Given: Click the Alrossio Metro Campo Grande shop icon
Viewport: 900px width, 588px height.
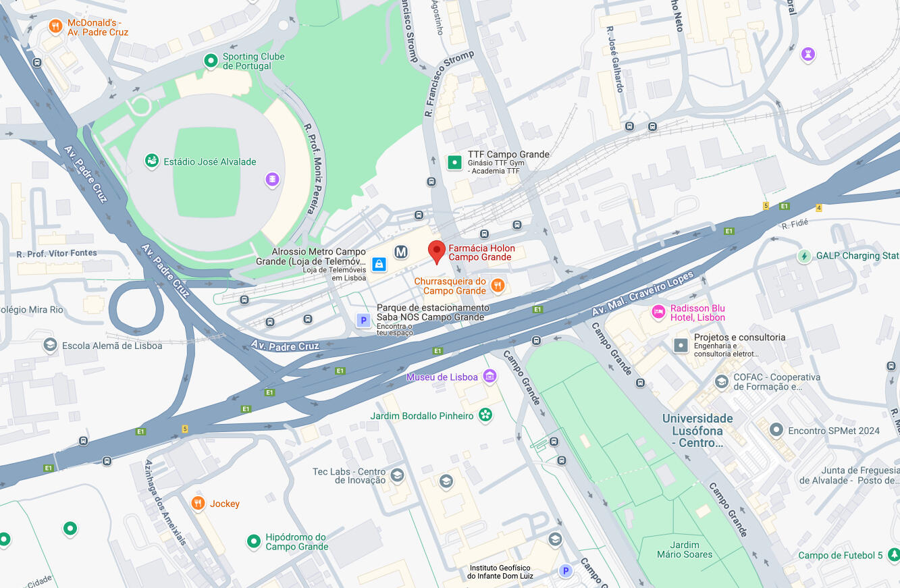Looking at the screenshot, I should coord(379,264).
